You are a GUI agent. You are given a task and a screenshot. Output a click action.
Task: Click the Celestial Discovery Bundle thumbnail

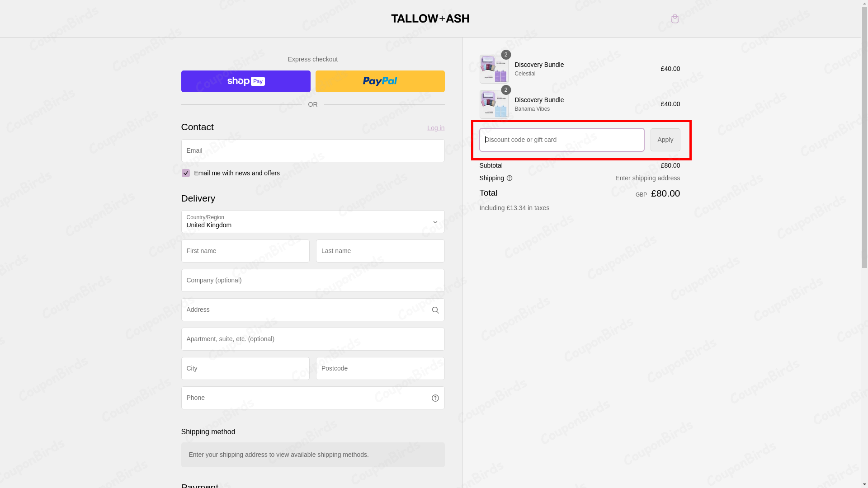(494, 69)
